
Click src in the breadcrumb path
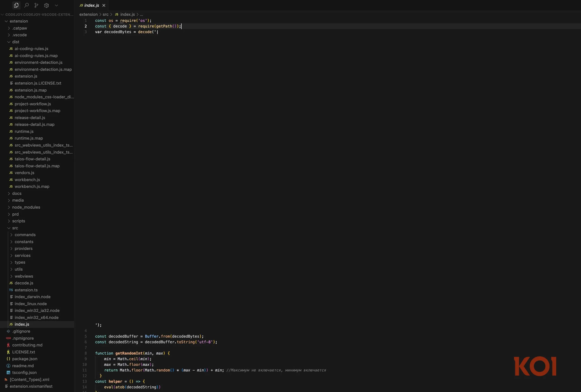pyautogui.click(x=105, y=14)
